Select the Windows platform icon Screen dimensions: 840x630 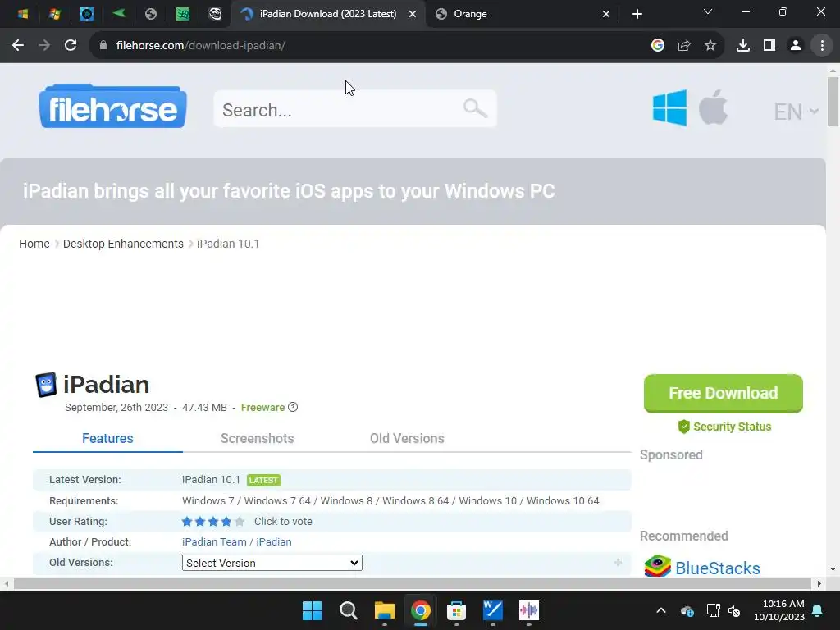(x=669, y=107)
